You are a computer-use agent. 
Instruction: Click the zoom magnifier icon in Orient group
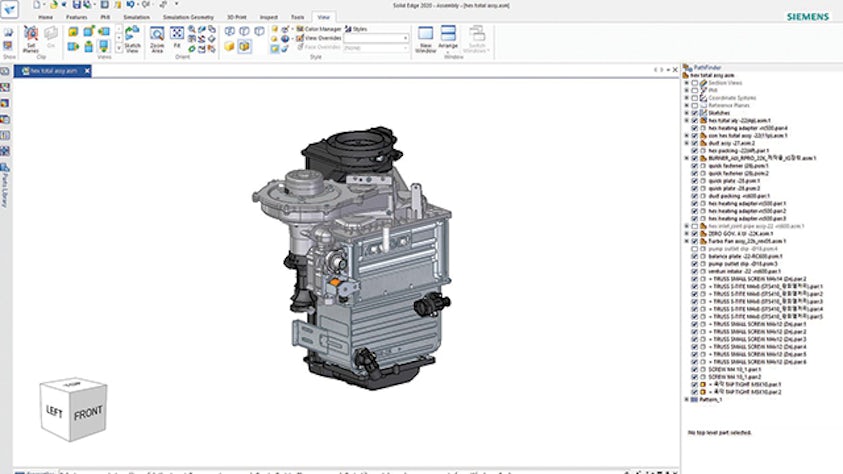(x=192, y=29)
